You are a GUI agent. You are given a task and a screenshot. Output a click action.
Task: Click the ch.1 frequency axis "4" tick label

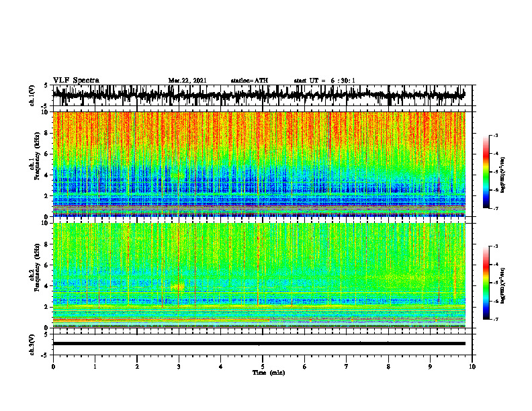pyautogui.click(x=46, y=175)
